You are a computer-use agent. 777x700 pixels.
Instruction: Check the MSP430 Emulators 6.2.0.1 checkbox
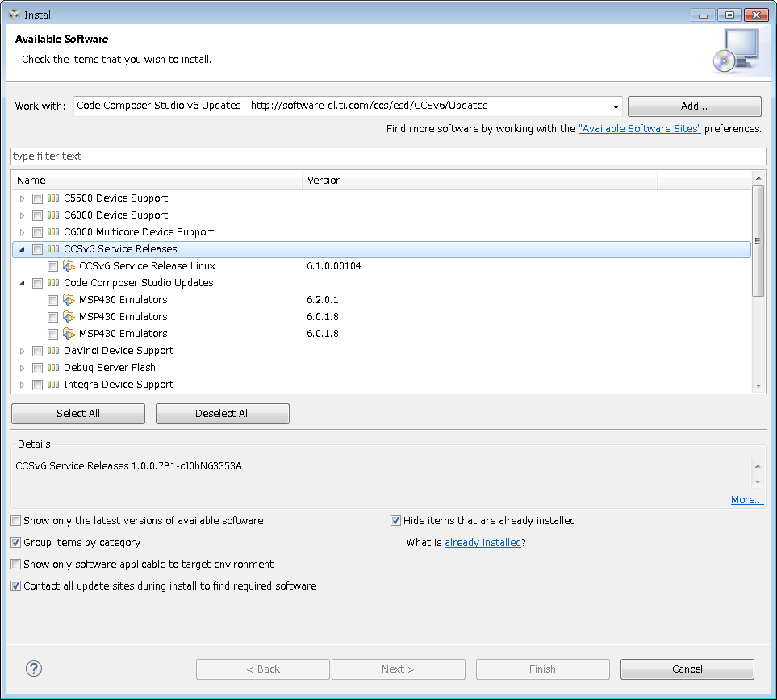52,300
